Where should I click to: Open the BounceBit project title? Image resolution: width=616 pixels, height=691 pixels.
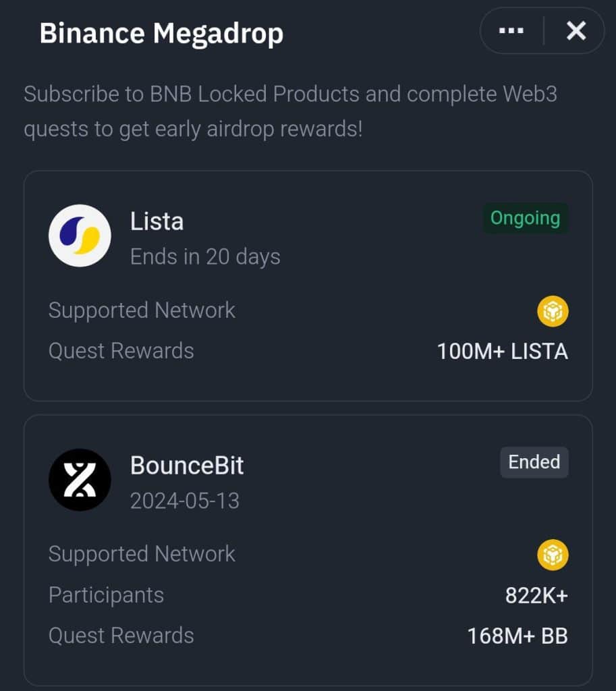187,466
